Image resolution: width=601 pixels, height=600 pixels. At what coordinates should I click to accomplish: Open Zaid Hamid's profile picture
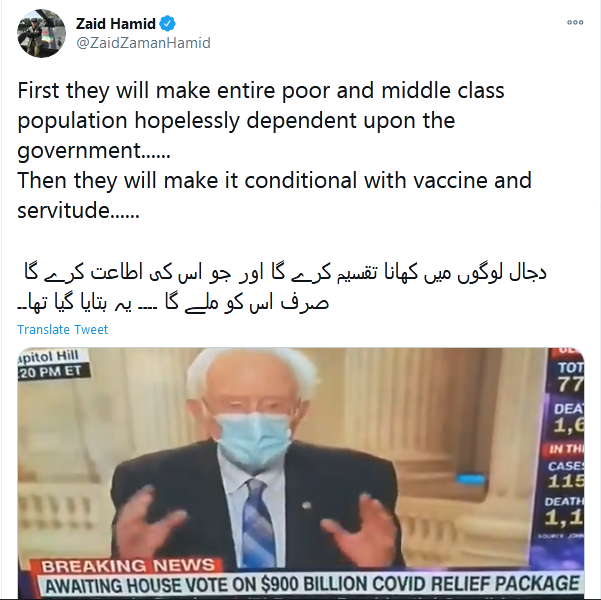click(41, 33)
